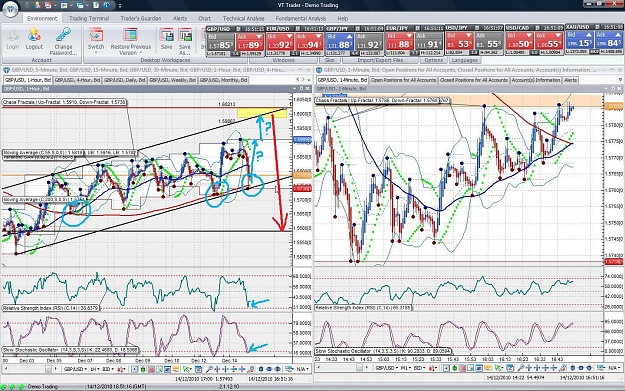Click calendar icon in 1-Hour chart toolbar
This screenshot has height=391, width=625.
click(198, 369)
